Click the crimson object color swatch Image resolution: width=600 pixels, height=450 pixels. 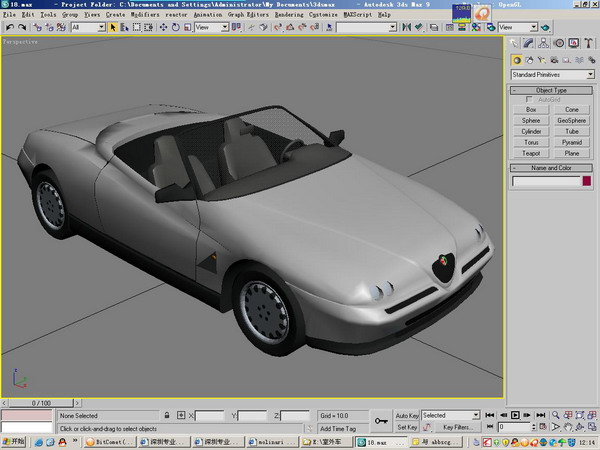pos(586,181)
